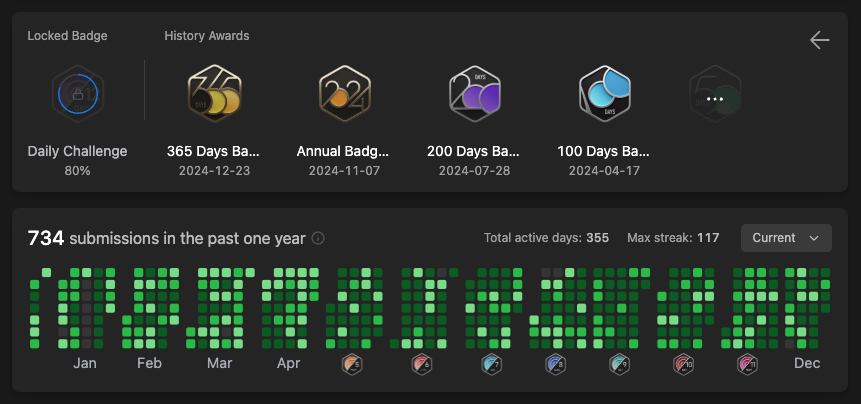861x404 pixels.
Task: View the 200 Days Badge icon
Action: click(475, 93)
